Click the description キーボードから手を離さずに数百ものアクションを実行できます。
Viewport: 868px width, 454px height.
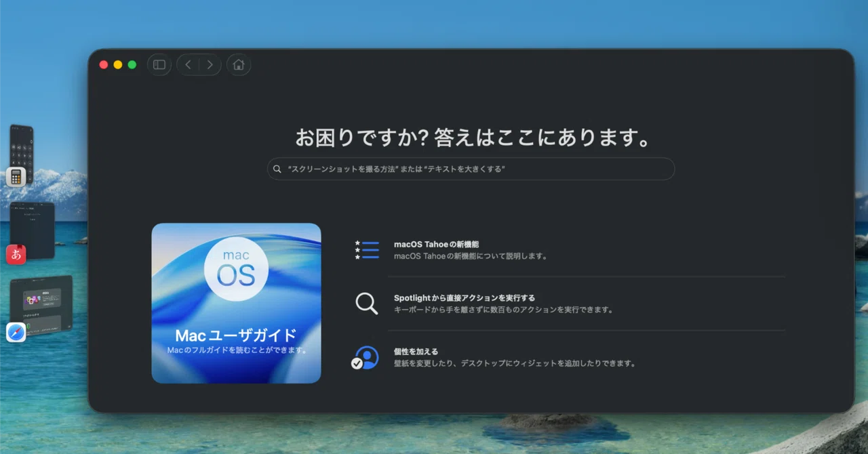coord(504,310)
